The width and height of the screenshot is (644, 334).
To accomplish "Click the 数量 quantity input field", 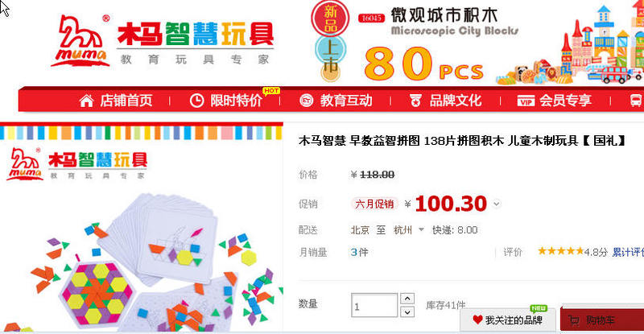I will [374, 305].
